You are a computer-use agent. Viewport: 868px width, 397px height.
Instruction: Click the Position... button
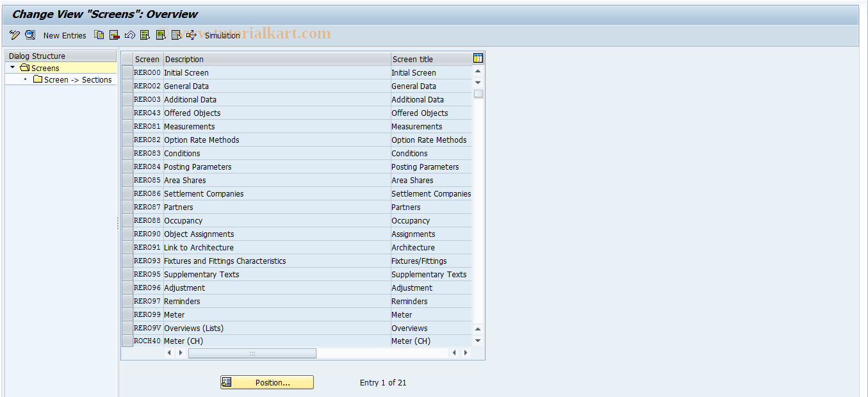(267, 382)
